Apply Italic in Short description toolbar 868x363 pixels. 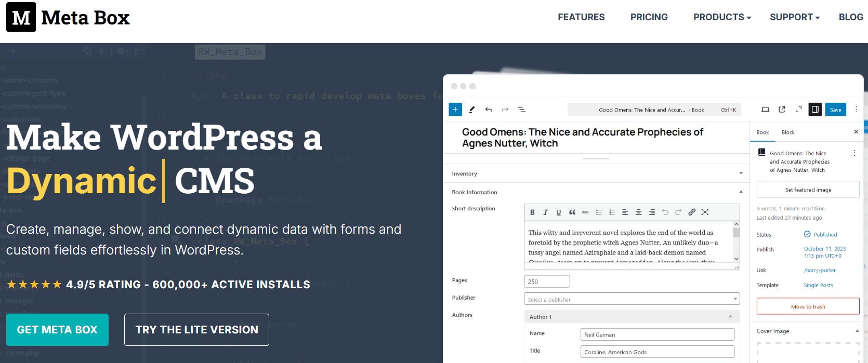[545, 212]
